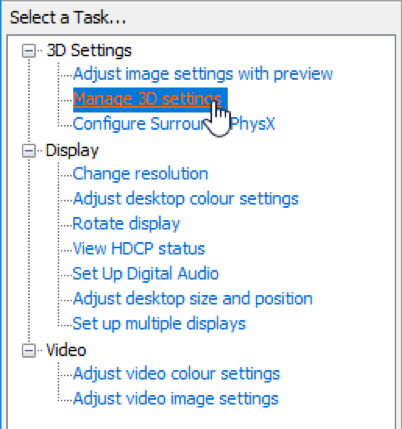This screenshot has width=402, height=429.
Task: Open Adjust video image settings
Action: (x=176, y=399)
